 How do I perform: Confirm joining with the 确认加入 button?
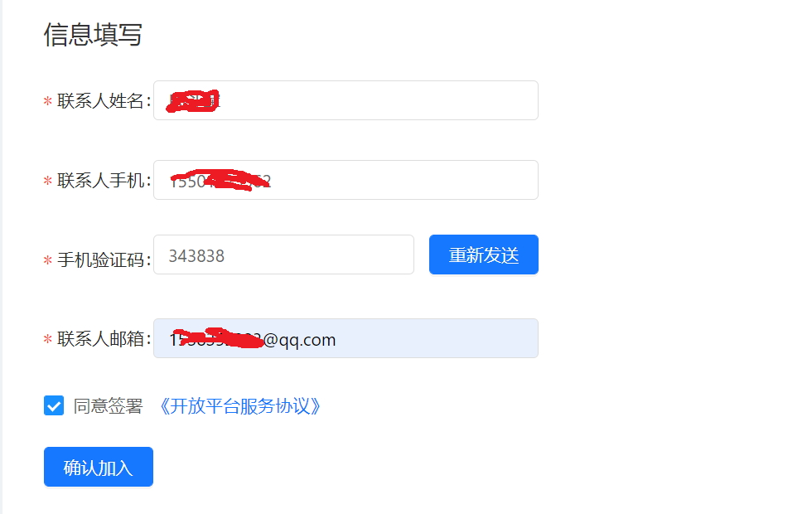(99, 467)
